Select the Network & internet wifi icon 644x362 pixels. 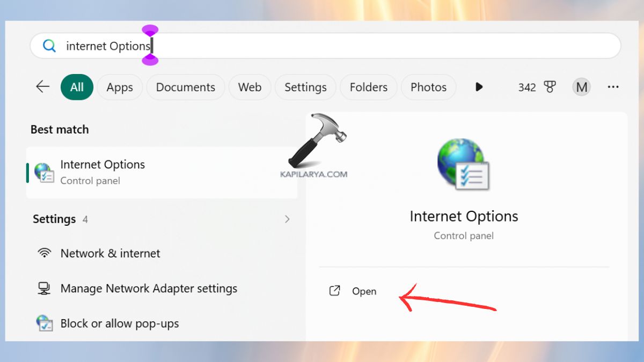click(44, 253)
